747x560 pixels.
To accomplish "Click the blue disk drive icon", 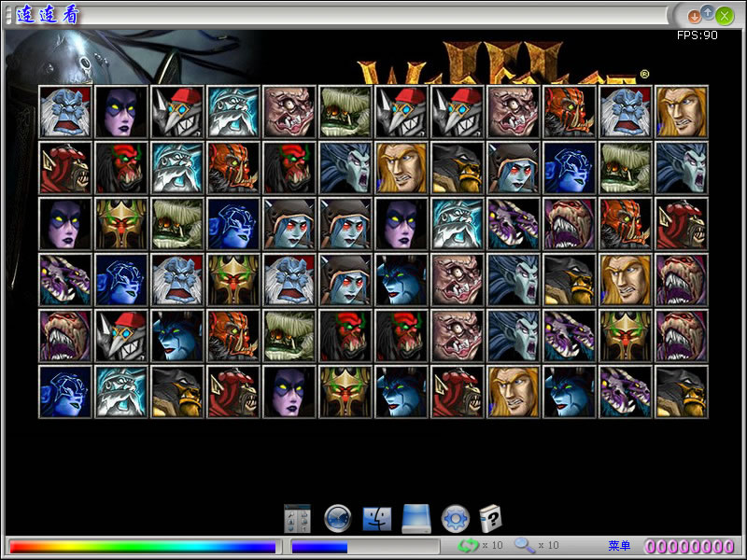I will (416, 519).
